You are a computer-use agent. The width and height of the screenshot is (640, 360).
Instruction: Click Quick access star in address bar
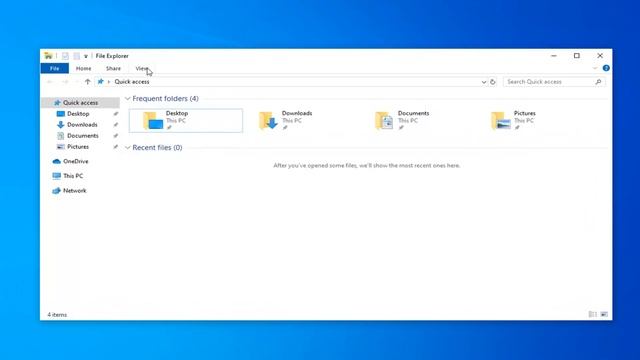pyautogui.click(x=100, y=82)
